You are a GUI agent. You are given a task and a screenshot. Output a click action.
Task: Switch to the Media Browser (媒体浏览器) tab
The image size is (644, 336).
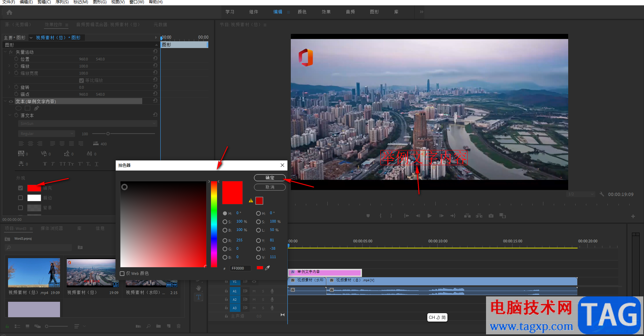coord(52,228)
